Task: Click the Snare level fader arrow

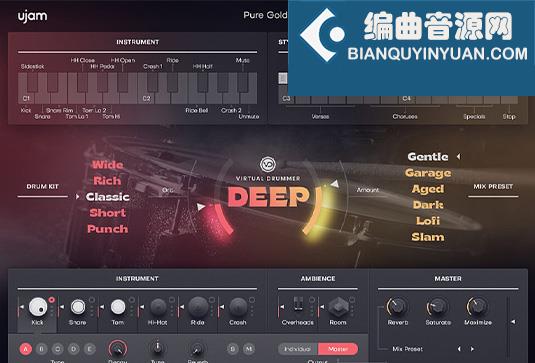Action: point(62,307)
